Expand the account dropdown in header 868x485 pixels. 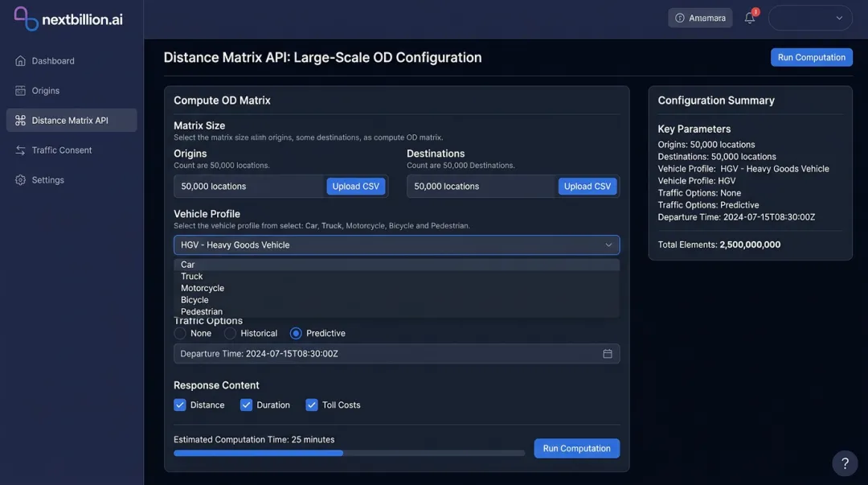(x=810, y=18)
